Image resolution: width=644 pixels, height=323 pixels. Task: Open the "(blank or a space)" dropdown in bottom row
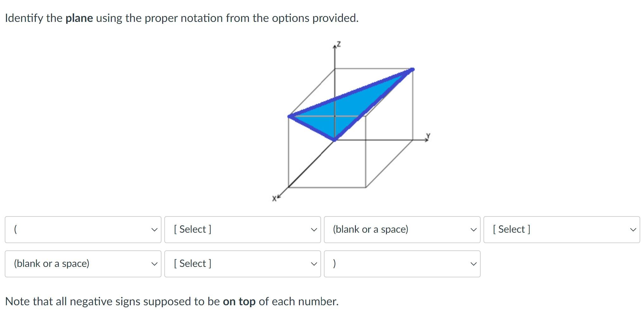pos(83,263)
